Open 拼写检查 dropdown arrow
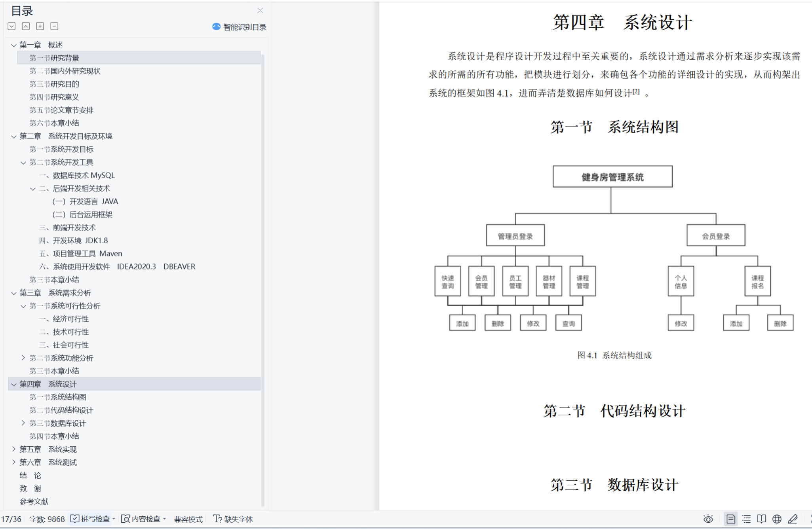Screen dimensions: 812x529 (114, 519)
